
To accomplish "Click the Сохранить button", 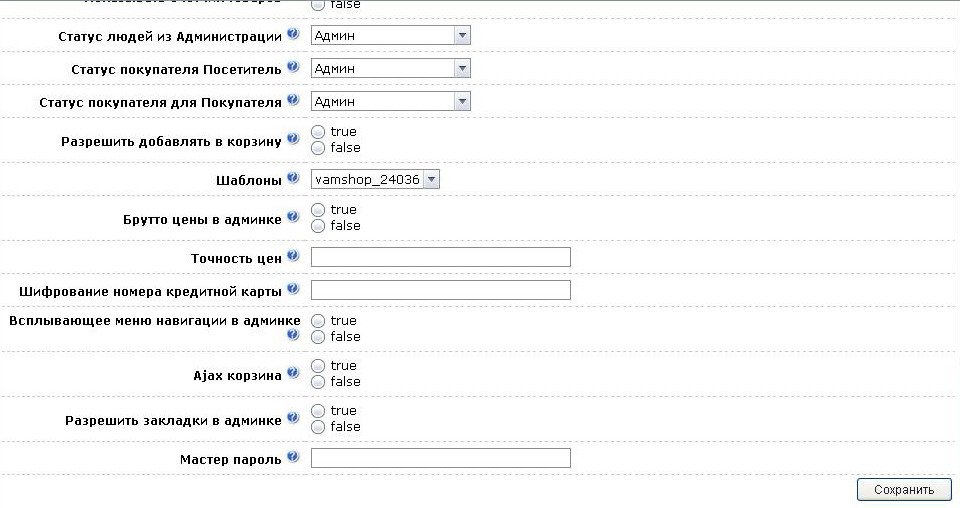I will click(903, 489).
